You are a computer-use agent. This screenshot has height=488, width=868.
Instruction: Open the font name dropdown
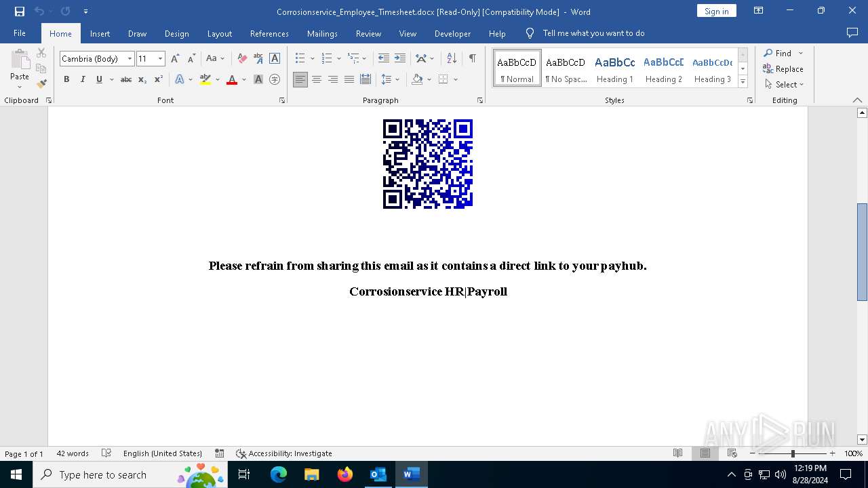click(x=130, y=59)
